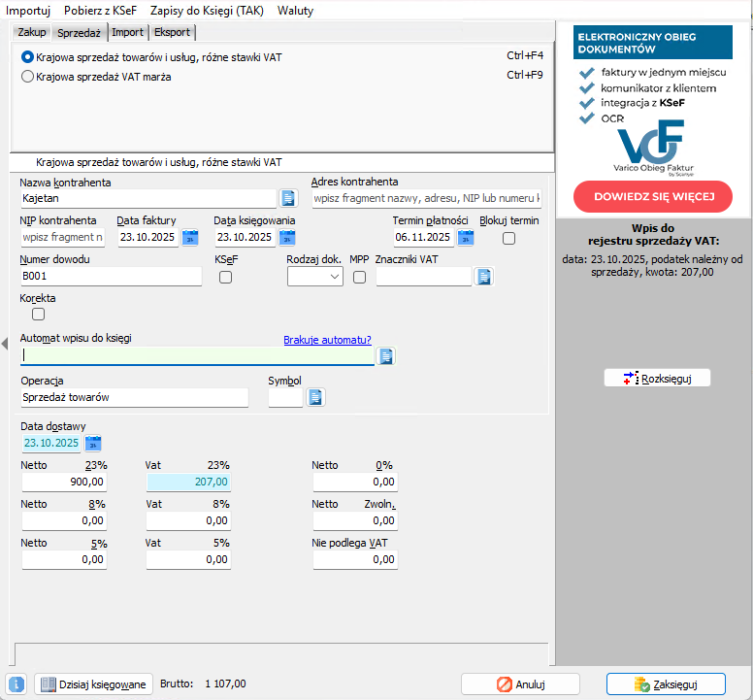The height and width of the screenshot is (700, 753).
Task: Open the Znaczniki VAT list icon
Action: pos(483,277)
